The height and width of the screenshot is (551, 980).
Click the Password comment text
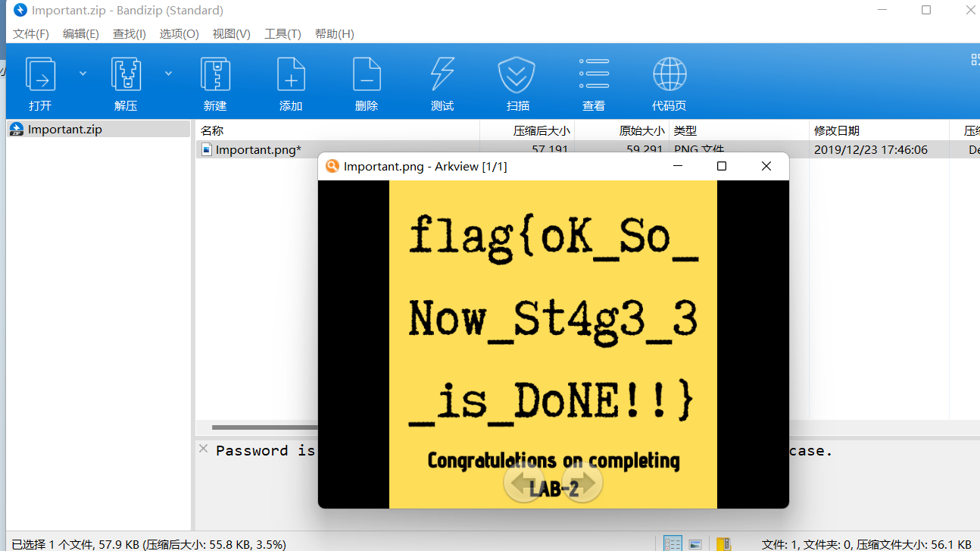(265, 451)
